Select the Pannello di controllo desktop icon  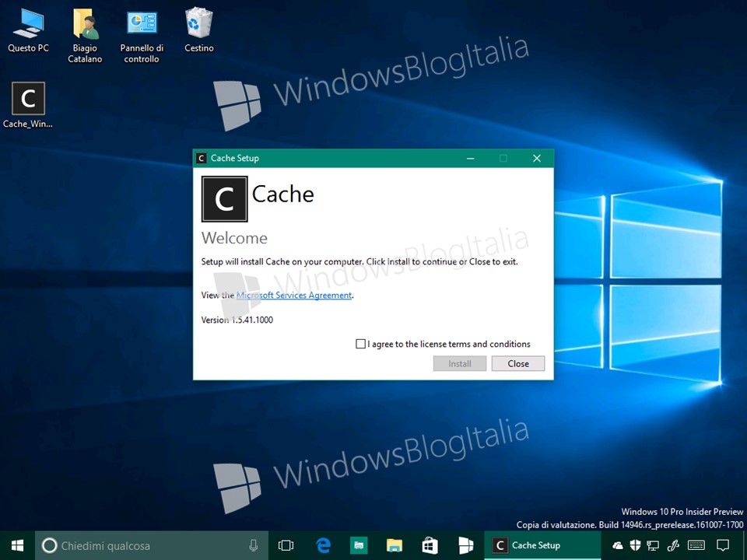(x=142, y=36)
